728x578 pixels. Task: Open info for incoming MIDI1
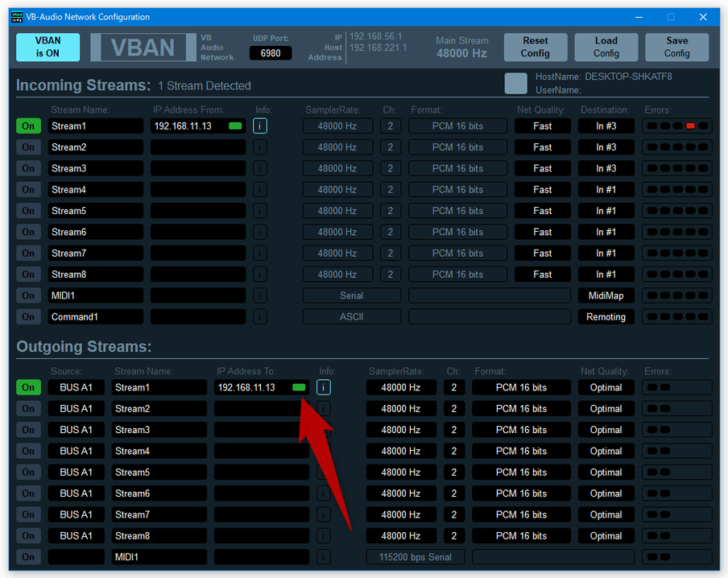pyautogui.click(x=260, y=295)
